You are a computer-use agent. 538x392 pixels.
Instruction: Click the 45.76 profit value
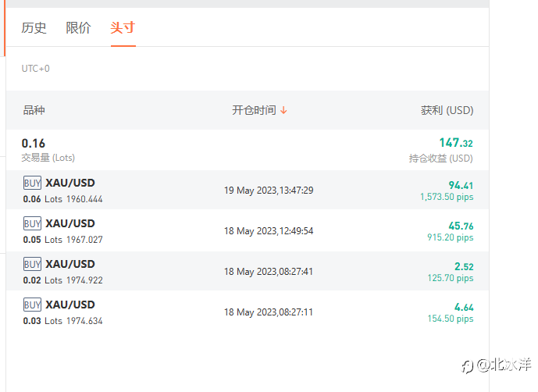(x=461, y=226)
